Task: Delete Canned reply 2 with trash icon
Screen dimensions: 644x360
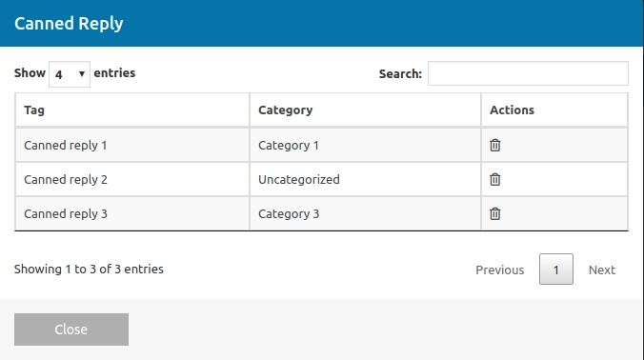Action: (495, 179)
